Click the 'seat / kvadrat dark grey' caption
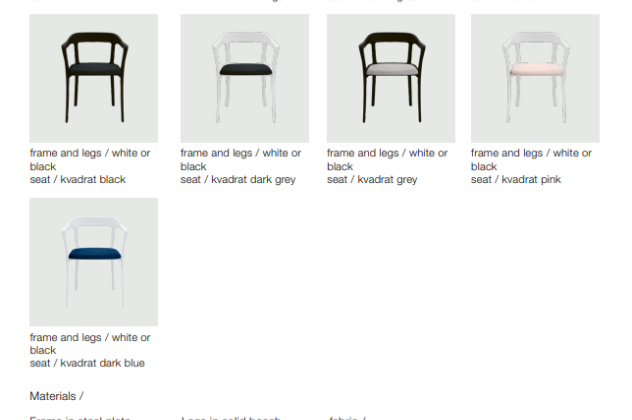 (238, 179)
